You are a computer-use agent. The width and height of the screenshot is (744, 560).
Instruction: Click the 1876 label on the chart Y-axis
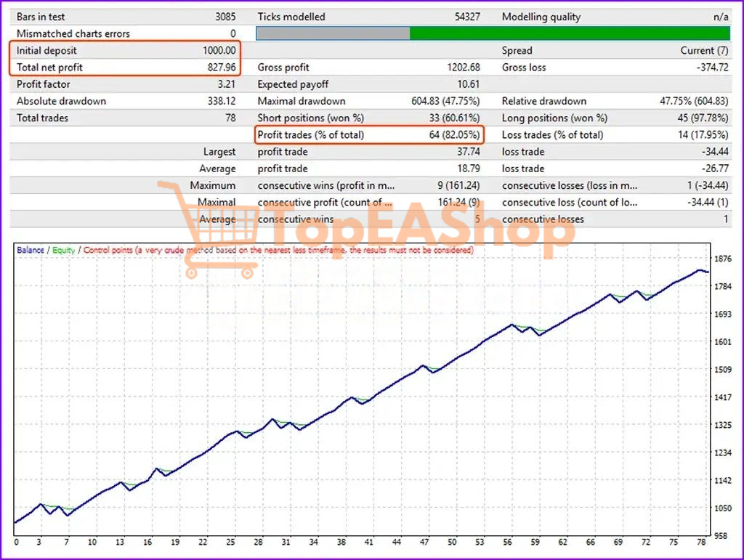tap(723, 259)
